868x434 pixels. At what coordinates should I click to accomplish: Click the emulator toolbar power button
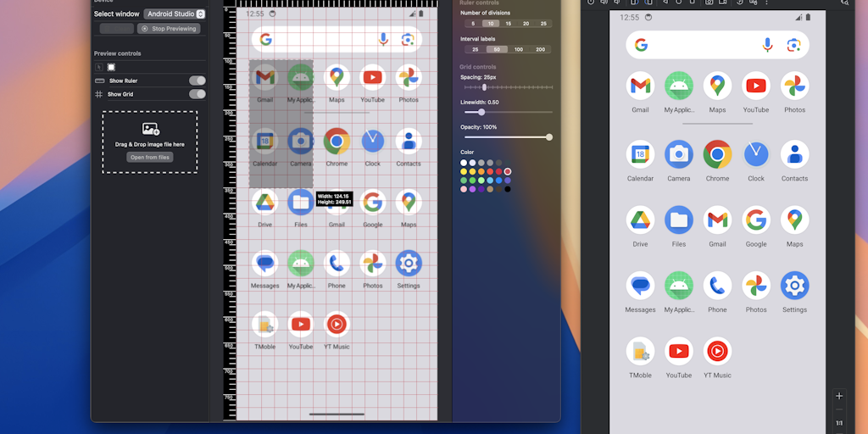click(591, 3)
